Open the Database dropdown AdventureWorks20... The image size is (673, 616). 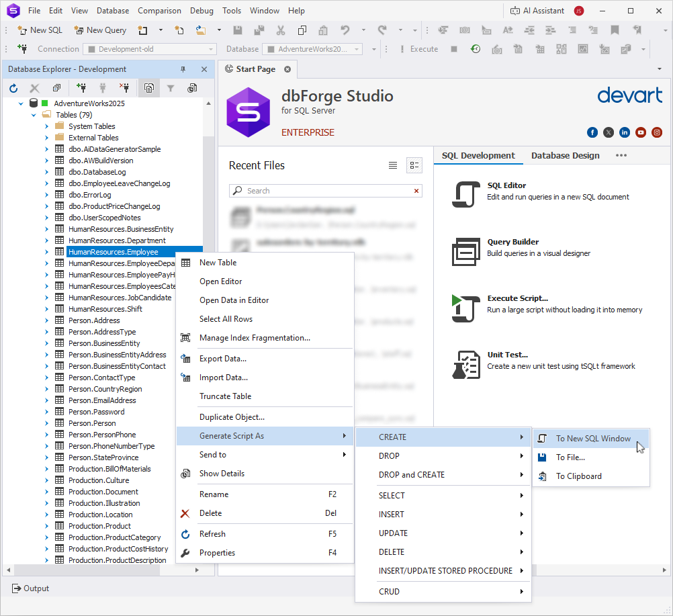pyautogui.click(x=312, y=49)
